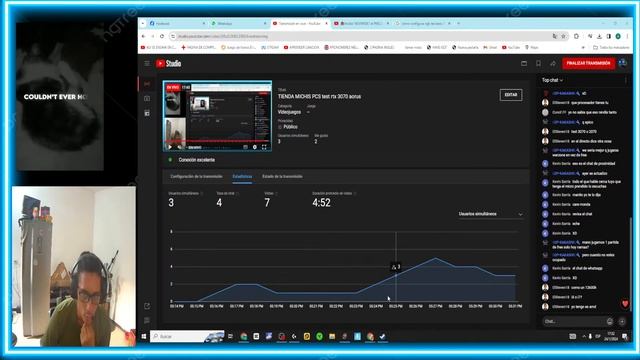Select the Stream icon in the left sidebar
This screenshot has height=360, width=640.
(147, 84)
